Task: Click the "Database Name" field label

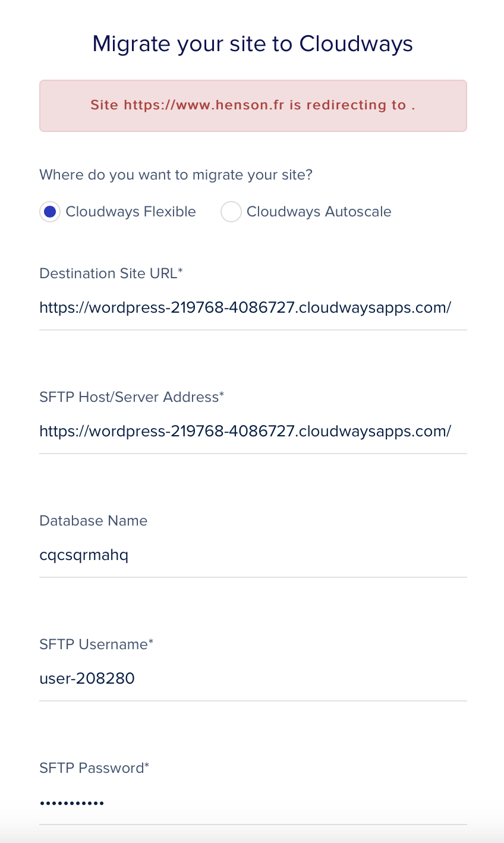Action: [93, 521]
